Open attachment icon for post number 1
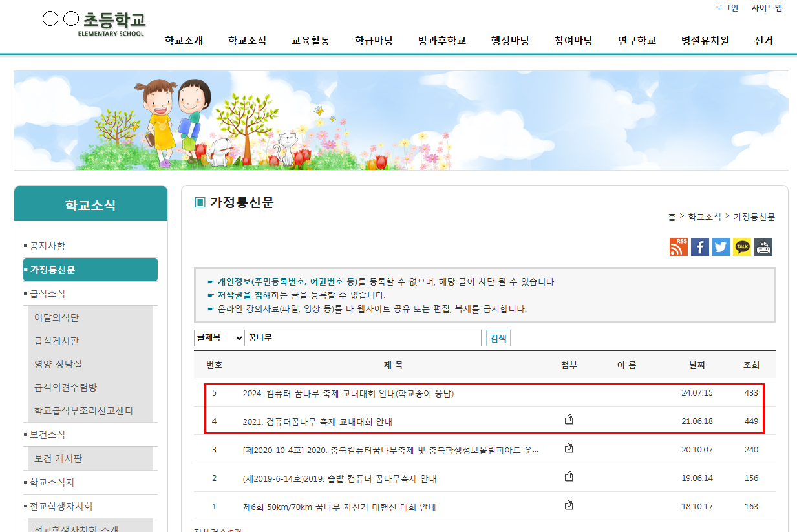Screen dimensions: 797x532 [x=569, y=505]
